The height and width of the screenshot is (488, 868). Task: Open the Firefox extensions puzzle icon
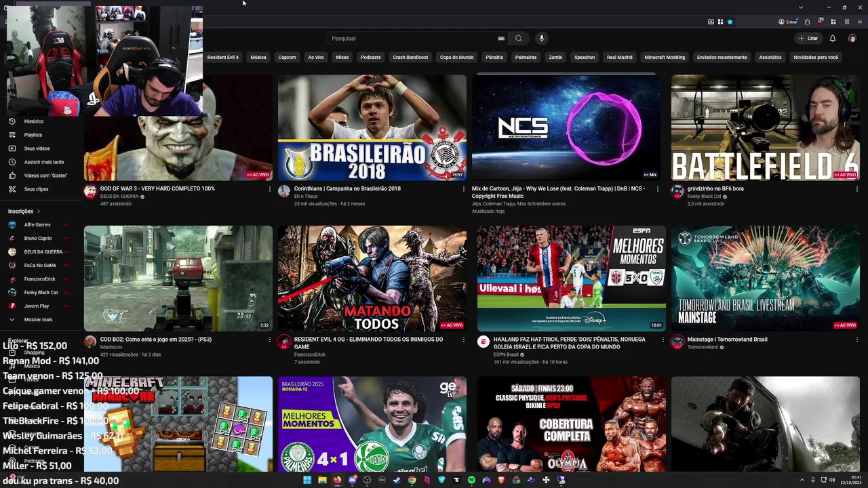[x=807, y=22]
